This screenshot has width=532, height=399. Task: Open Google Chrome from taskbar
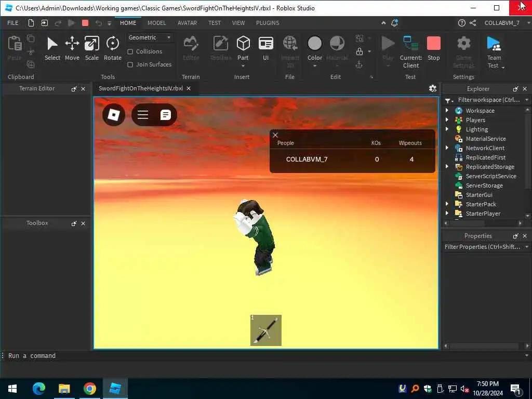[89, 389]
